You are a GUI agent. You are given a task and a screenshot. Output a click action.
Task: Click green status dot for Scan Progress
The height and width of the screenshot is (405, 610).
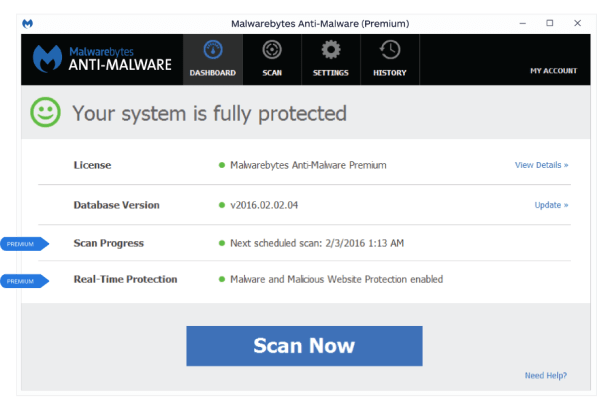coord(222,243)
